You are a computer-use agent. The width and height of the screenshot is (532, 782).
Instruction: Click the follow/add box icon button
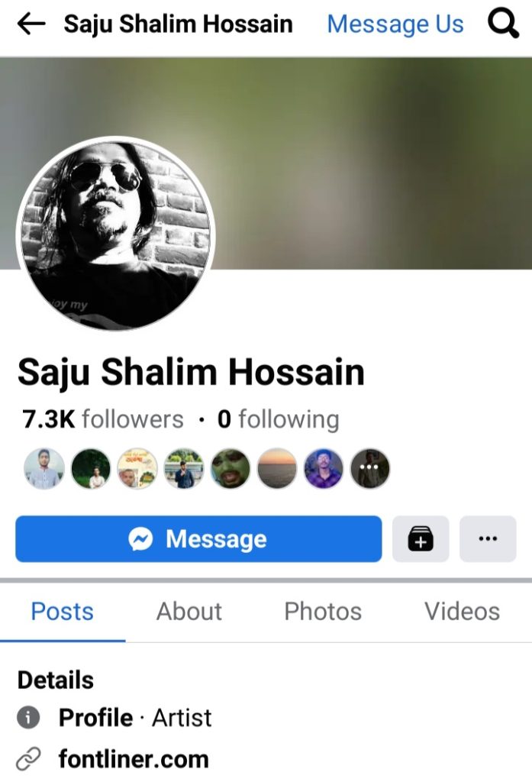click(x=421, y=538)
